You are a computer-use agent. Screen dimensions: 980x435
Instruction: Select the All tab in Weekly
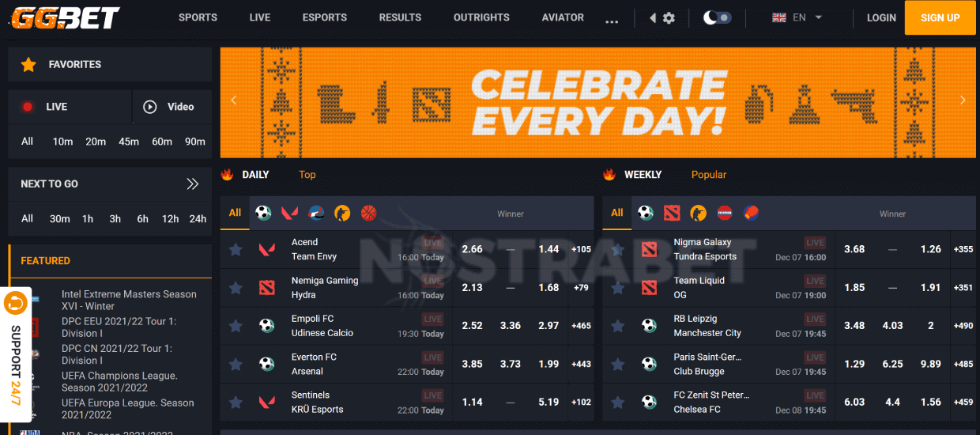point(617,213)
